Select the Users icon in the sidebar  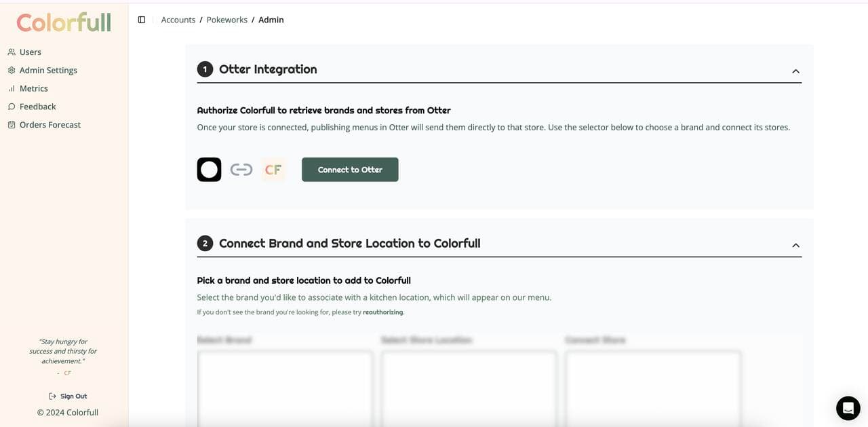[11, 52]
